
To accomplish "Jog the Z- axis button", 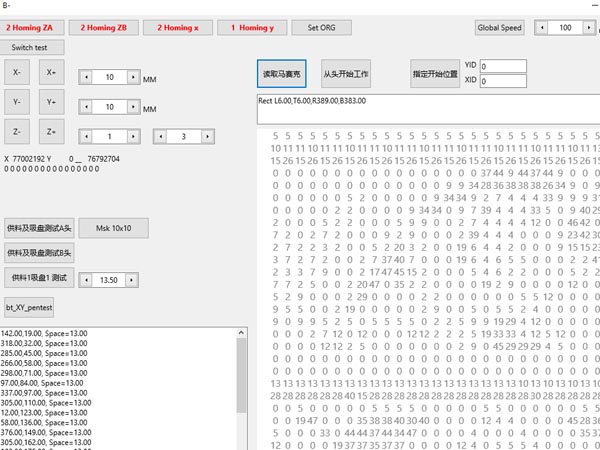I will 17,132.
